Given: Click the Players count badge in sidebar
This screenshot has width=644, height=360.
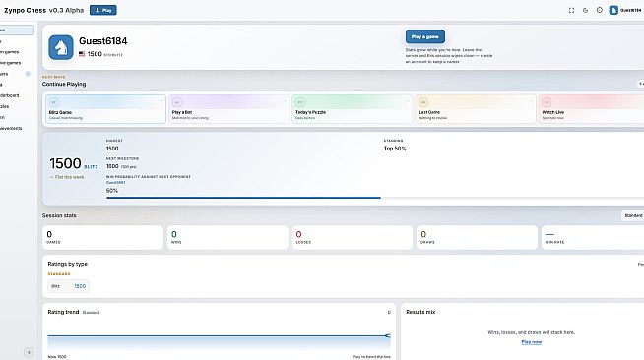Looking at the screenshot, I should (x=28, y=74).
